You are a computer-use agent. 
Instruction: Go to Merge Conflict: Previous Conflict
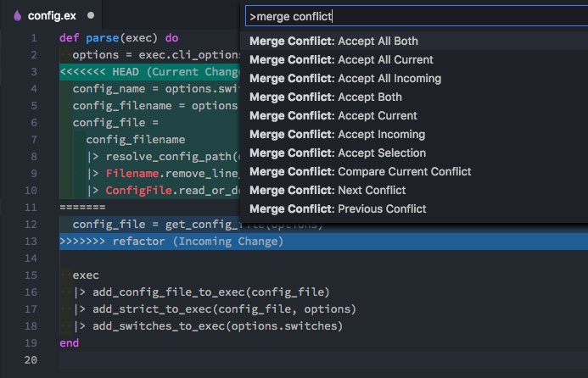tap(414, 208)
